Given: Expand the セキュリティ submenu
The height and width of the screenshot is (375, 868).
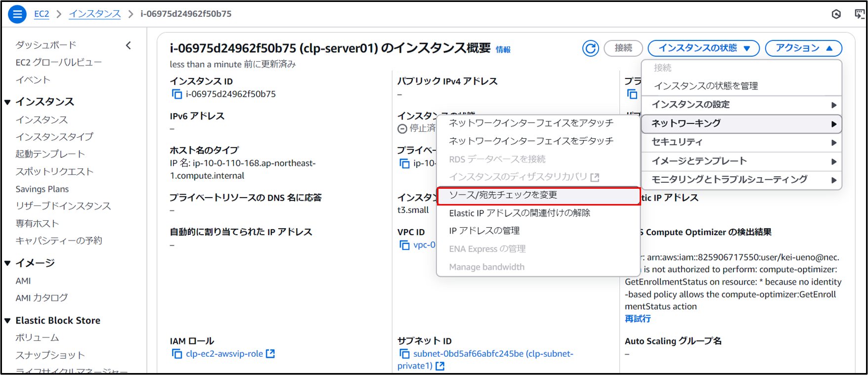Looking at the screenshot, I should coord(741,142).
